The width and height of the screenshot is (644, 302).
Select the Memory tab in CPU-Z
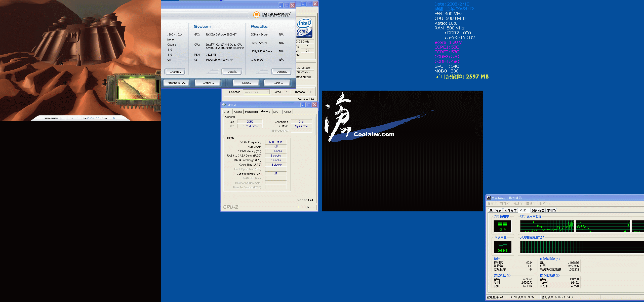(265, 111)
